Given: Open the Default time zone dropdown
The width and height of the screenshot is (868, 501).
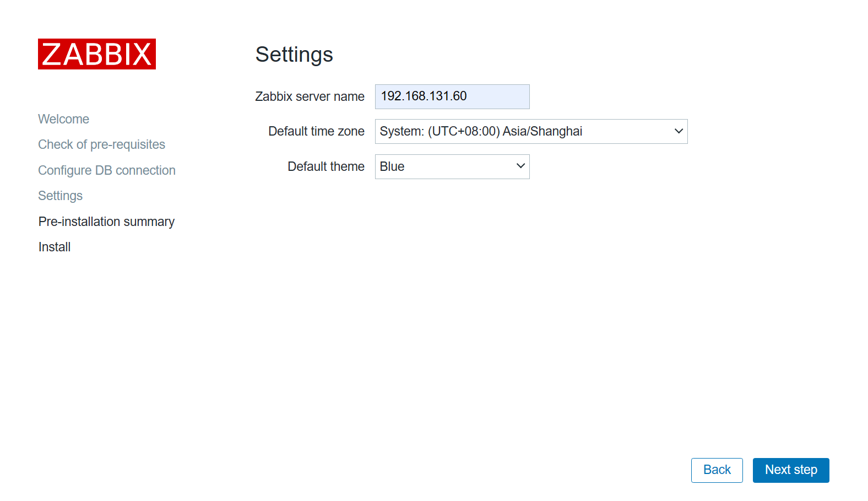Looking at the screenshot, I should [x=531, y=132].
